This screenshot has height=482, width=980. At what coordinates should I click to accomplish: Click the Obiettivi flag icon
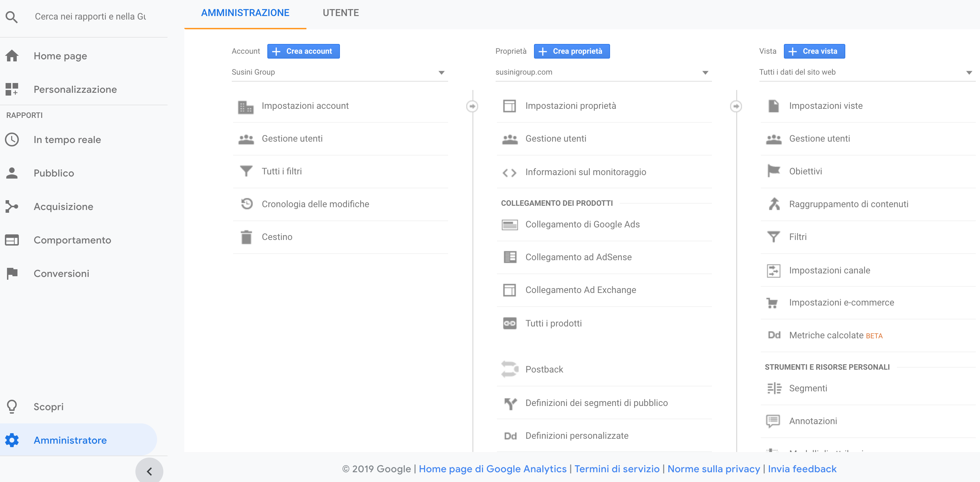[773, 171]
